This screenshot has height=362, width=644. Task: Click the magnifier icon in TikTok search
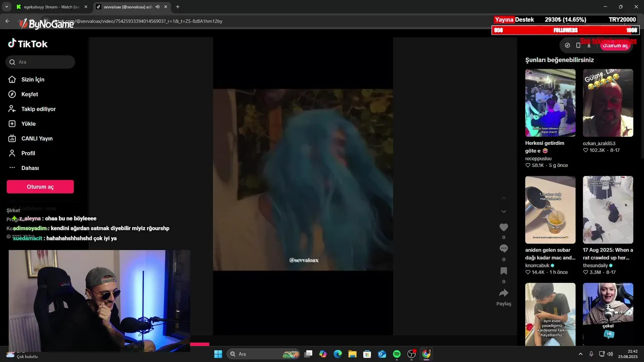pos(13,62)
